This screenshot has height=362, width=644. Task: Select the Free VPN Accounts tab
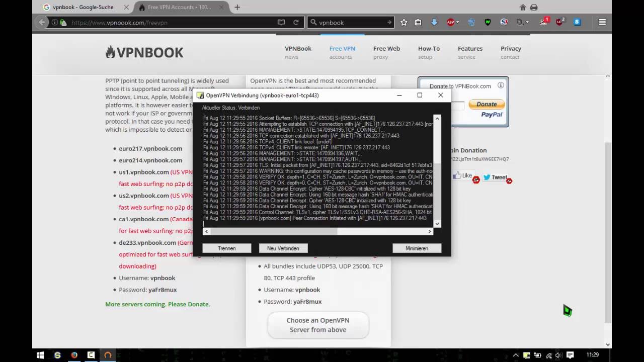click(179, 8)
